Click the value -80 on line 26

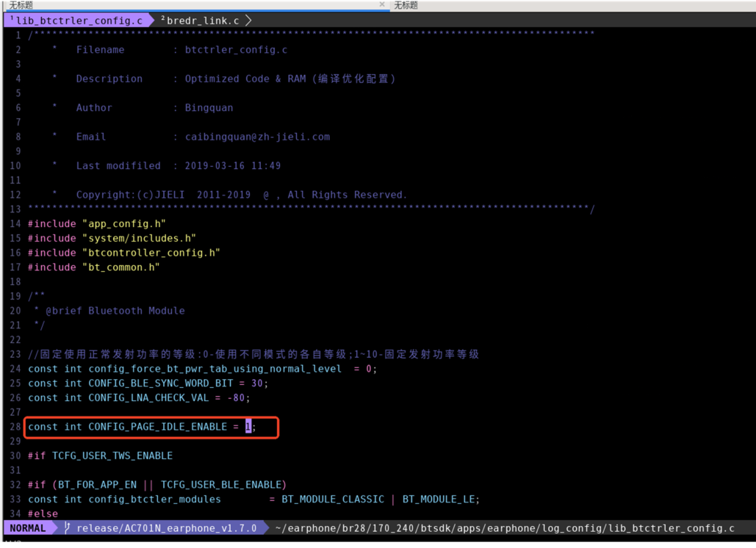(237, 397)
